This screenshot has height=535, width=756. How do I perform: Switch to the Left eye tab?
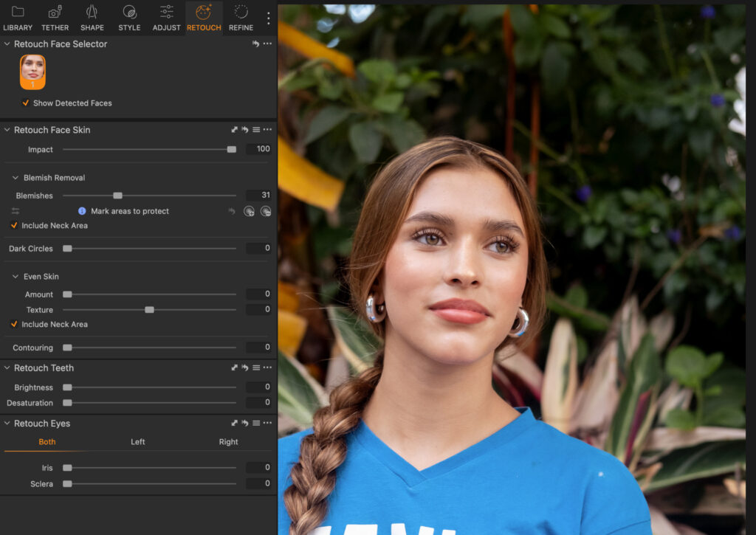click(137, 441)
